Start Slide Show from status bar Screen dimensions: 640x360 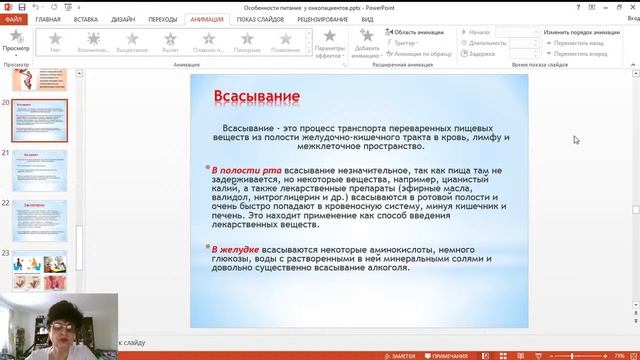point(538,356)
